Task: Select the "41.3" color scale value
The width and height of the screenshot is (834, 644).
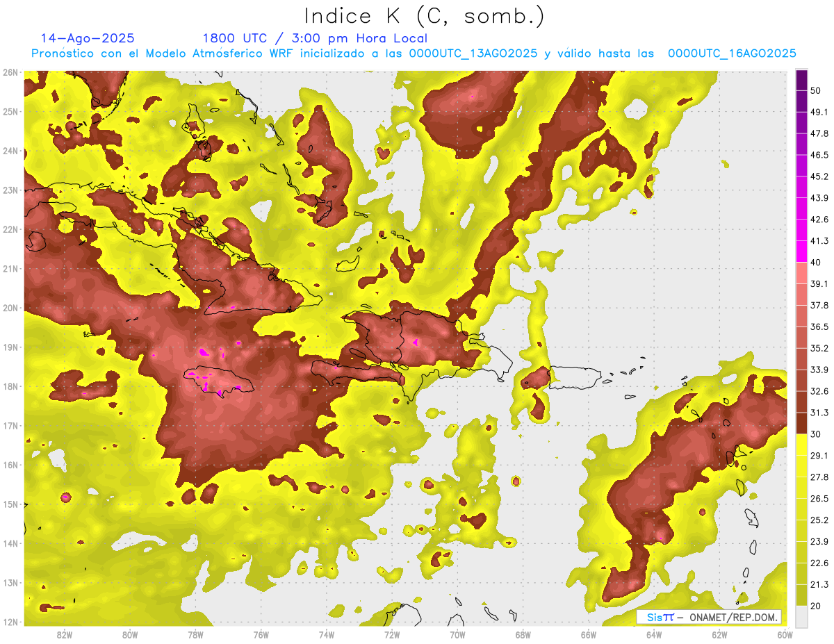Action: pos(819,241)
